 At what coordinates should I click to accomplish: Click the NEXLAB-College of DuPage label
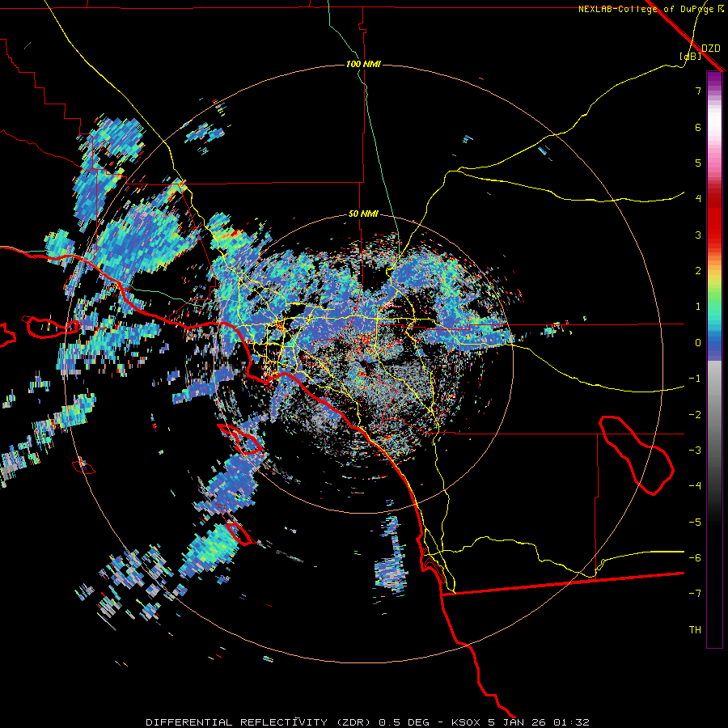[651, 9]
